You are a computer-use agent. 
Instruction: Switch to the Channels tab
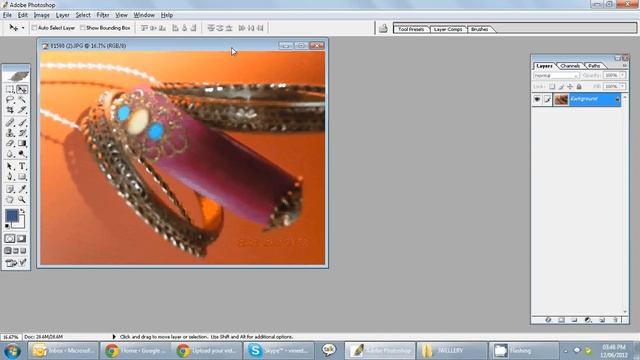(x=570, y=66)
